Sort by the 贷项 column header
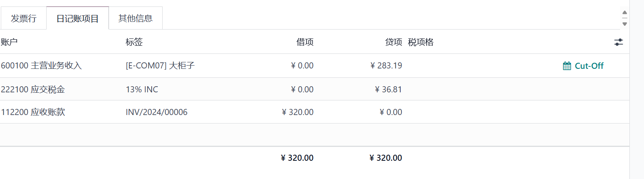The width and height of the screenshot is (644, 179). click(x=393, y=42)
